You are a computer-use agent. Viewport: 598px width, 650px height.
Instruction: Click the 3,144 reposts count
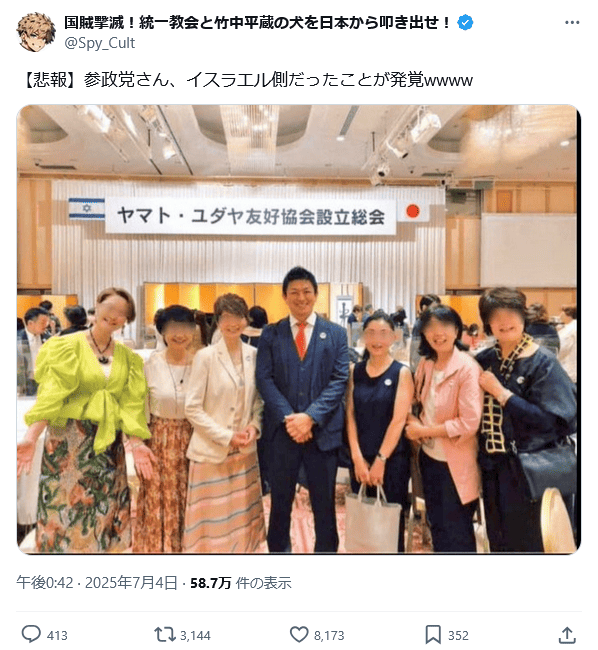point(195,635)
